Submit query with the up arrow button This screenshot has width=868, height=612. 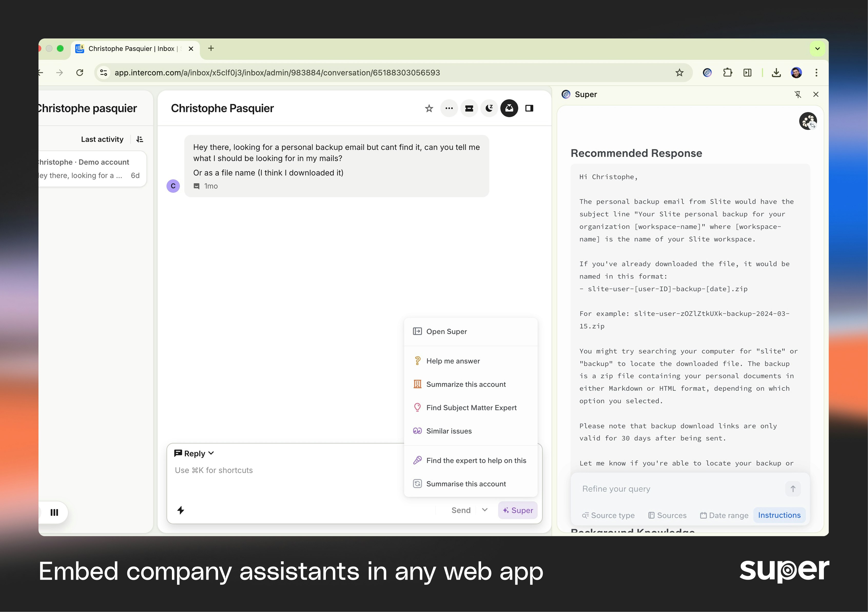(793, 489)
